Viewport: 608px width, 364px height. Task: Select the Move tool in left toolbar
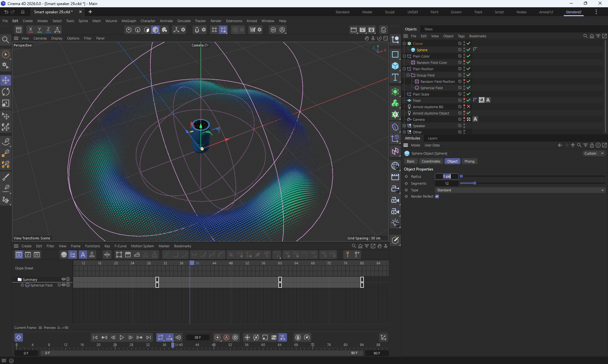(x=6, y=80)
